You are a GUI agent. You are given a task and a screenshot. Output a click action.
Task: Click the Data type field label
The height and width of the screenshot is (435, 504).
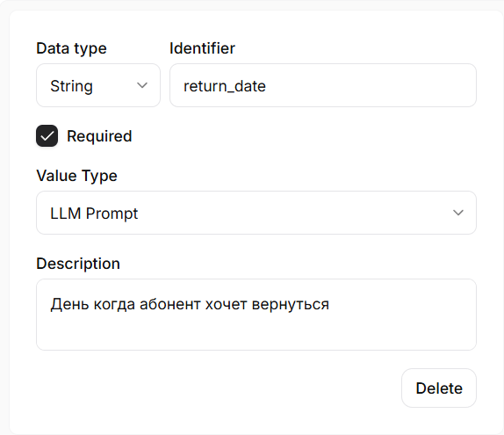(71, 49)
